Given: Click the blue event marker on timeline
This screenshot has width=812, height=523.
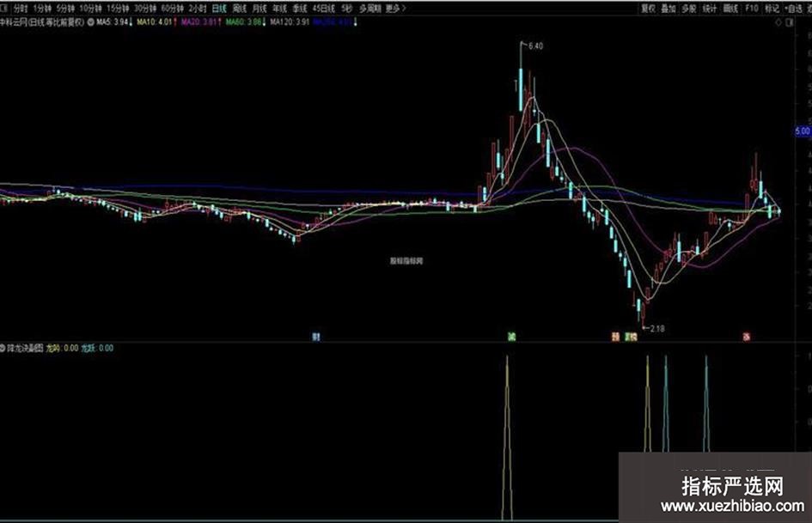Looking at the screenshot, I should [316, 338].
